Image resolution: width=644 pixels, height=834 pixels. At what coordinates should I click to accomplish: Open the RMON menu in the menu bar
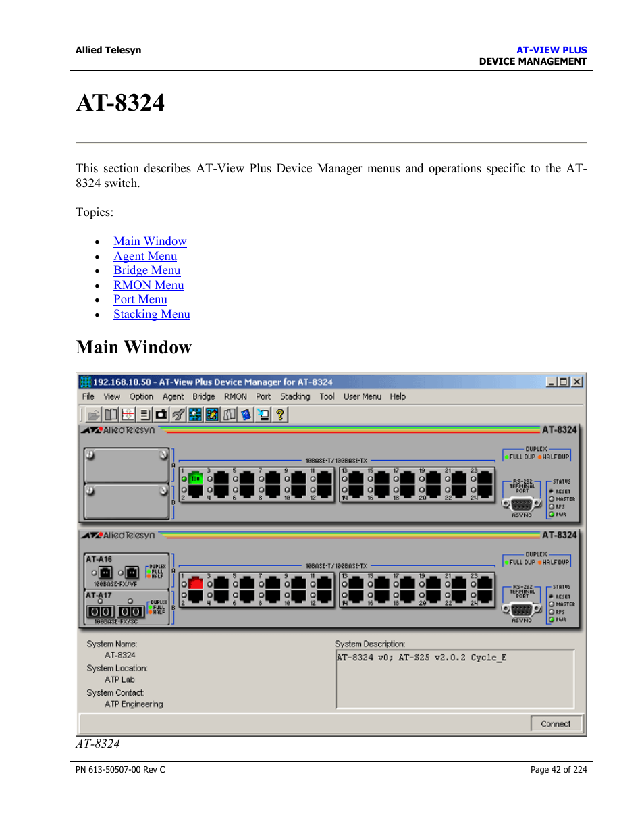(236, 396)
